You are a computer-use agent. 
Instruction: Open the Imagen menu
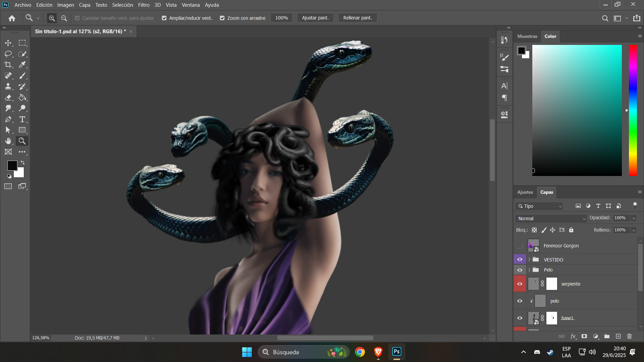click(x=65, y=5)
